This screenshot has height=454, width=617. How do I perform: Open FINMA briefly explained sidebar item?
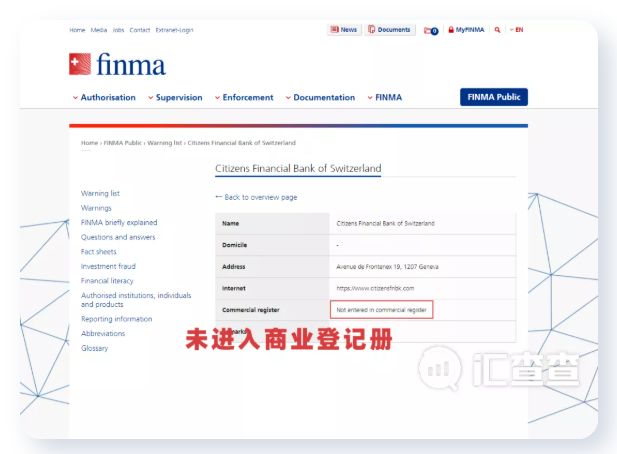point(119,222)
